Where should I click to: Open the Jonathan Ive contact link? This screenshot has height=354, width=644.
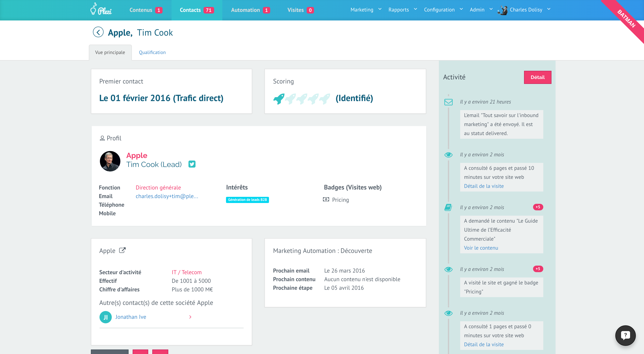(131, 317)
